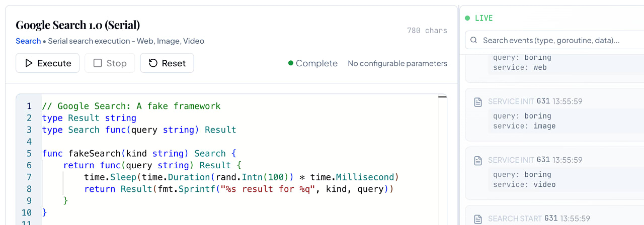This screenshot has height=225, width=644.
Task: Click the Complete status label
Action: pyautogui.click(x=312, y=63)
